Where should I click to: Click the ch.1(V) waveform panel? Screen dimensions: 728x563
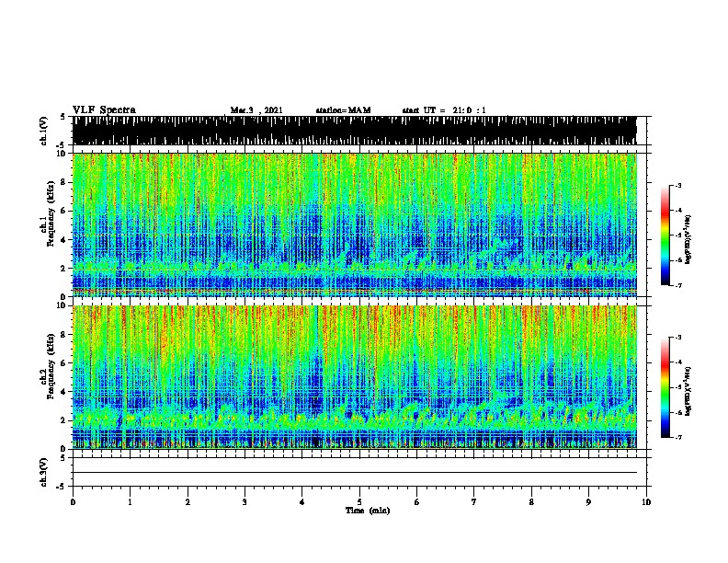[x=355, y=131]
